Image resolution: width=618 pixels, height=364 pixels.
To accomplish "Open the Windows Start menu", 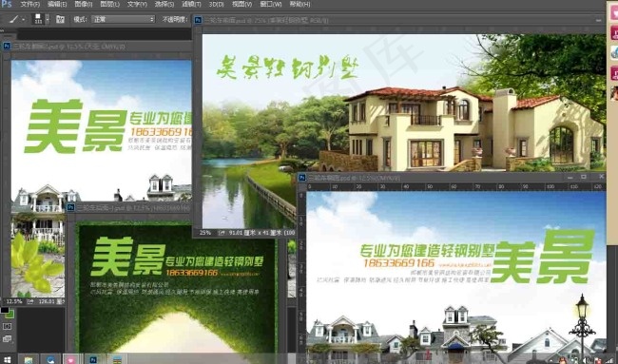I will 7,359.
